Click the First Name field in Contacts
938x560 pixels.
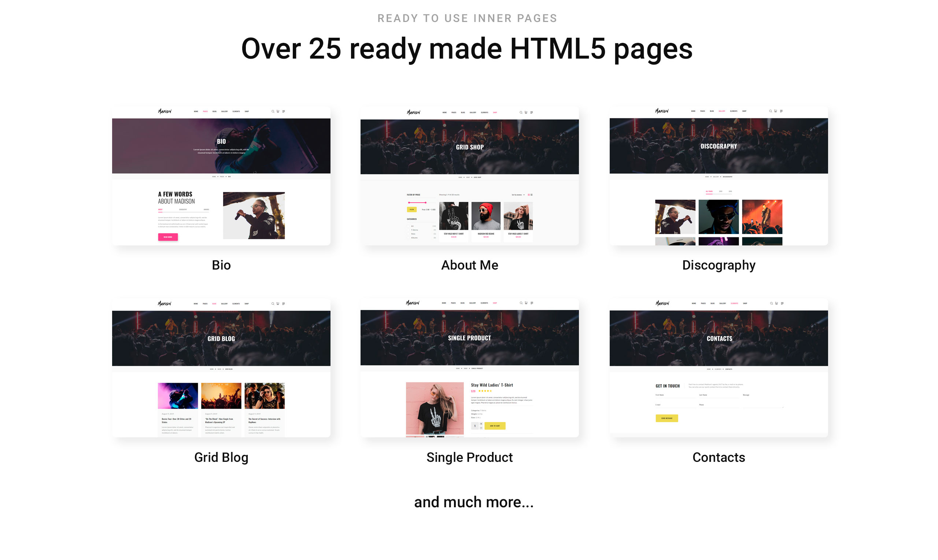click(676, 396)
